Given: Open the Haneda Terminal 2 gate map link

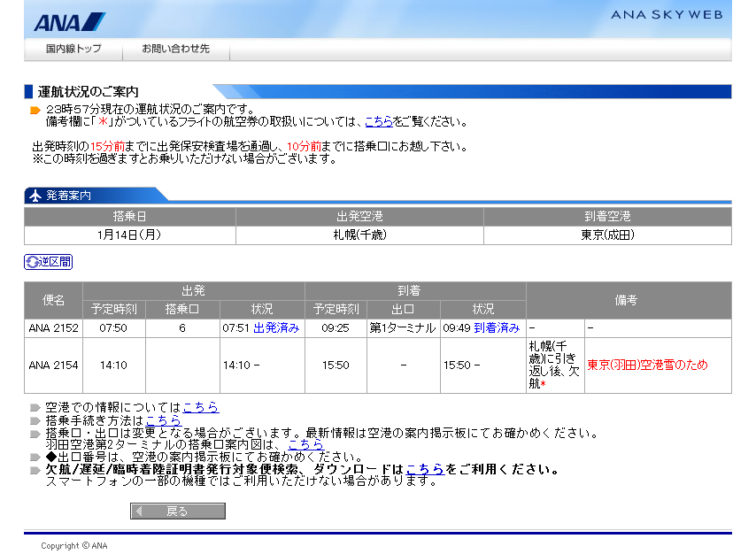Looking at the screenshot, I should [305, 444].
